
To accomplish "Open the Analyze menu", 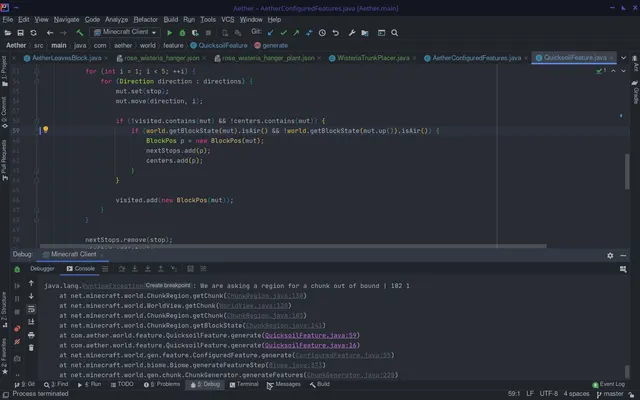I will click(x=116, y=20).
